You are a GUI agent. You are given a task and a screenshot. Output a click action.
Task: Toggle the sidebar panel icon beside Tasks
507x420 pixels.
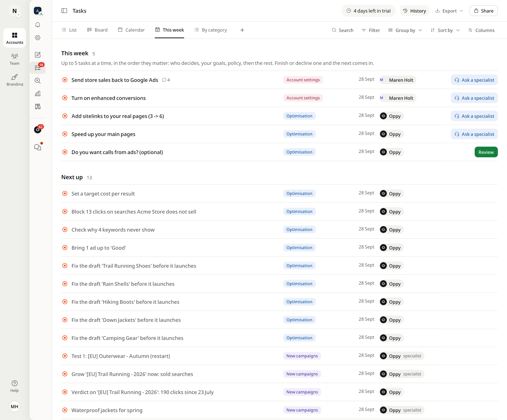(64, 11)
